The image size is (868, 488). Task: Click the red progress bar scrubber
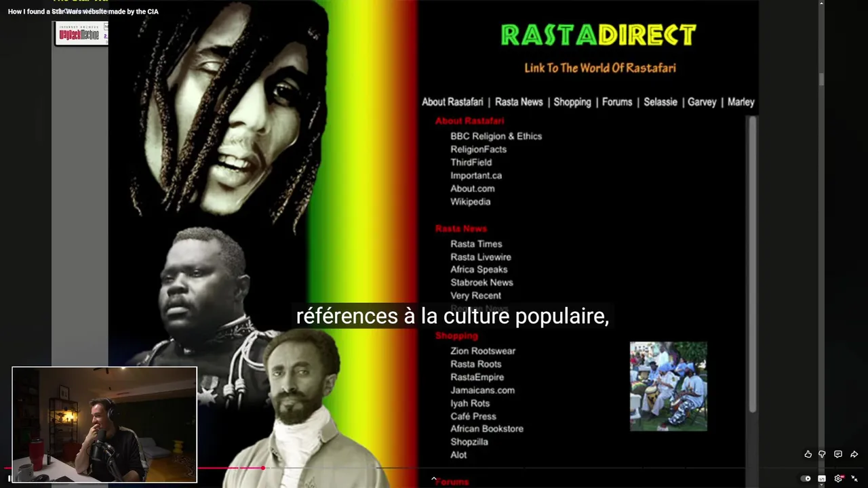[x=263, y=468]
